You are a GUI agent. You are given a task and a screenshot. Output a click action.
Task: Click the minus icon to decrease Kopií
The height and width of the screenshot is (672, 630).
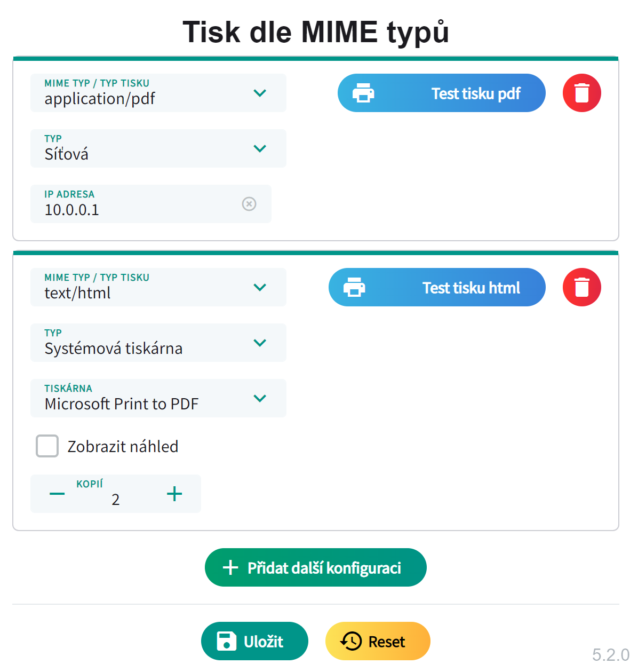(57, 494)
